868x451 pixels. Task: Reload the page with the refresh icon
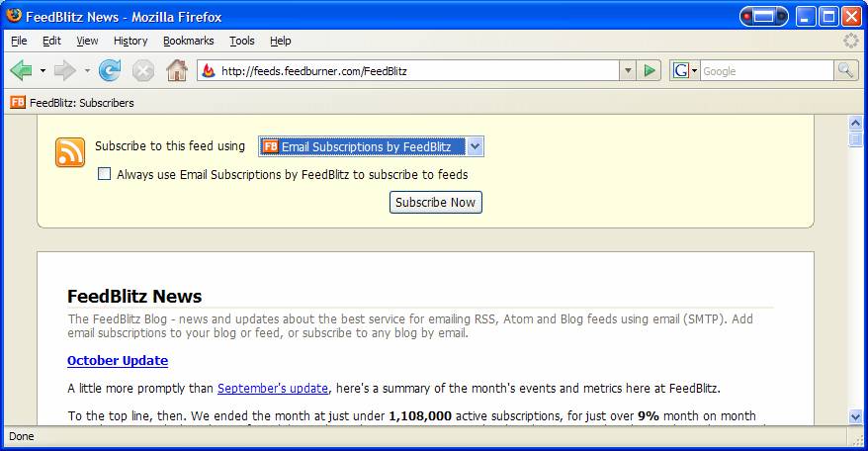tap(110, 71)
